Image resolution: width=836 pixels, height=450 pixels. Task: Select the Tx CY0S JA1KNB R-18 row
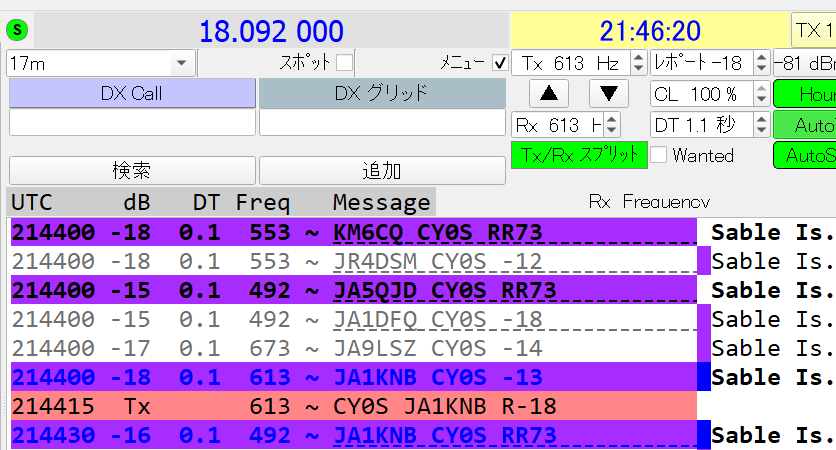(354, 406)
